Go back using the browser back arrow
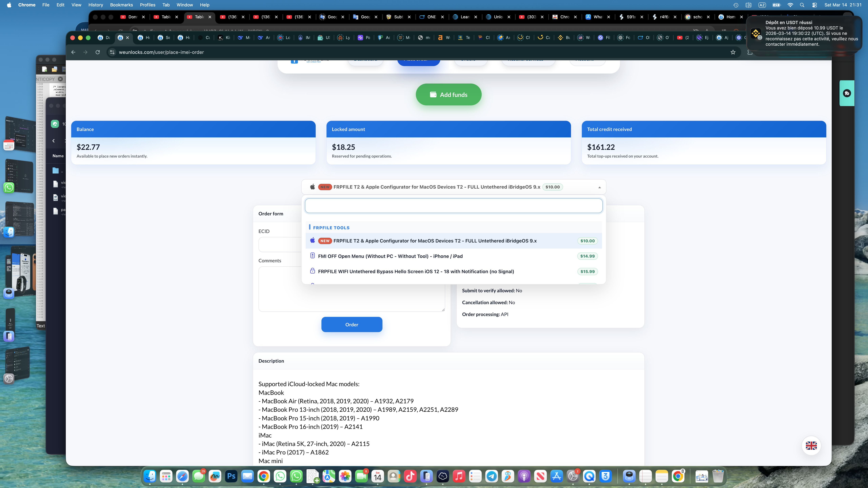 click(x=73, y=52)
